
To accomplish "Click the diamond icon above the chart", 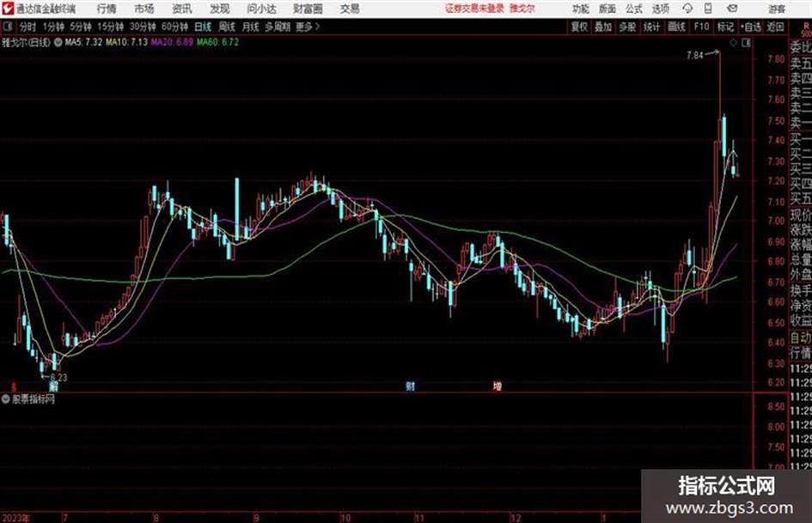I will click(733, 43).
